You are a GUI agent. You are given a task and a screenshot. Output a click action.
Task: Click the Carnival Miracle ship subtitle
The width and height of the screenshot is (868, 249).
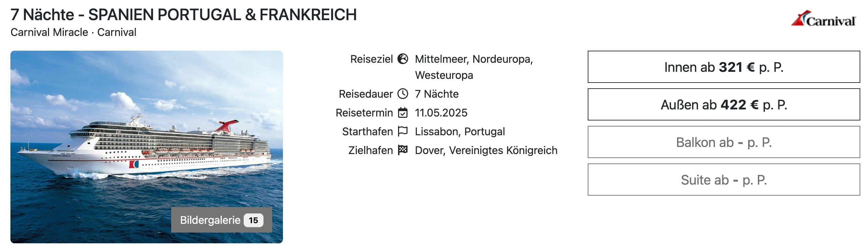click(x=49, y=32)
